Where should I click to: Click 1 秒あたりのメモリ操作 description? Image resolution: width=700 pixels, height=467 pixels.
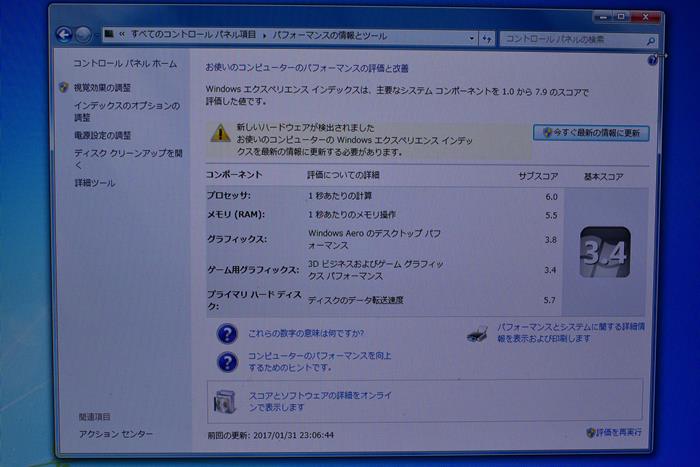[x=352, y=215]
